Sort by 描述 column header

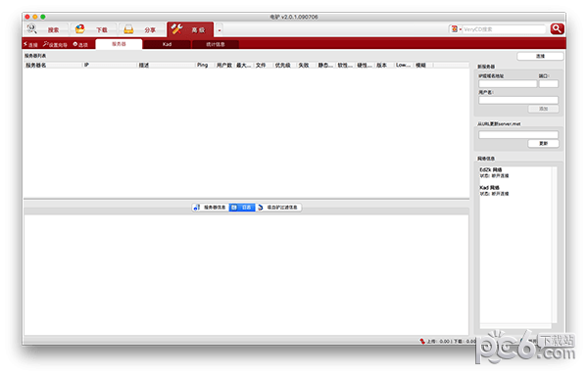tap(167, 66)
